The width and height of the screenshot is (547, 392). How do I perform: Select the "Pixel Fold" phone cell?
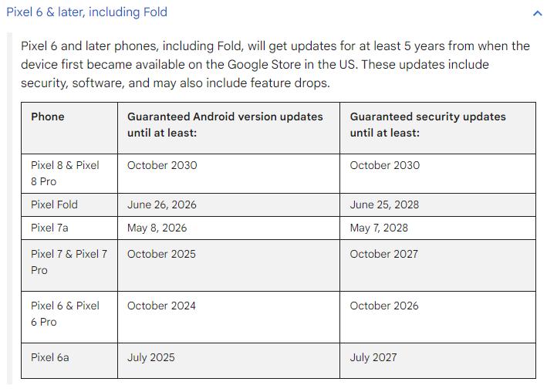(54, 204)
